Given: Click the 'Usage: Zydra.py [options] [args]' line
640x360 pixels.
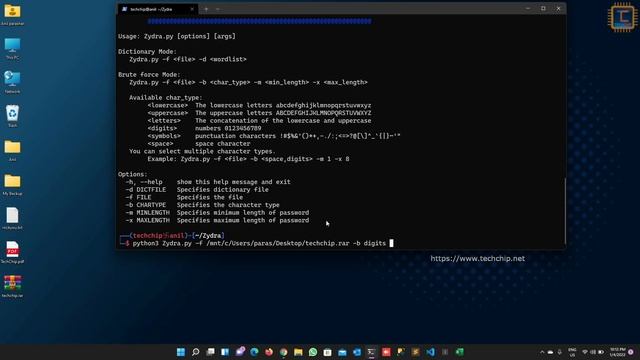Looking at the screenshot, I should [177, 36].
